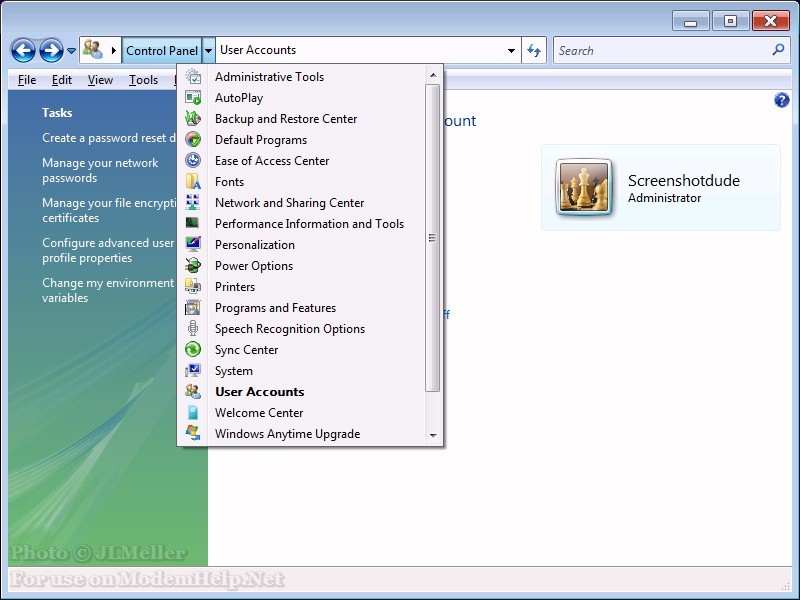Click the System icon in list
Viewport: 800px width, 600px height.
(x=193, y=370)
